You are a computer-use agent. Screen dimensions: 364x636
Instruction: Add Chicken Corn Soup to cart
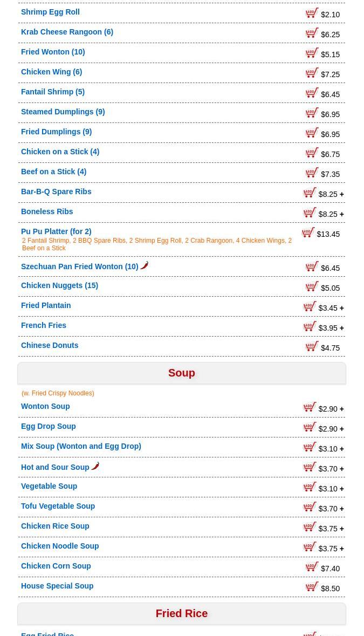(x=312, y=566)
